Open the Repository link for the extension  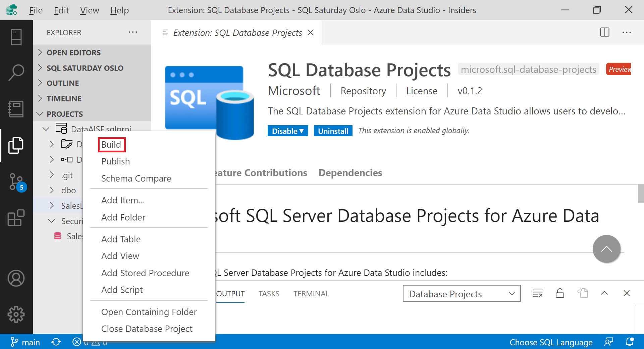point(363,91)
